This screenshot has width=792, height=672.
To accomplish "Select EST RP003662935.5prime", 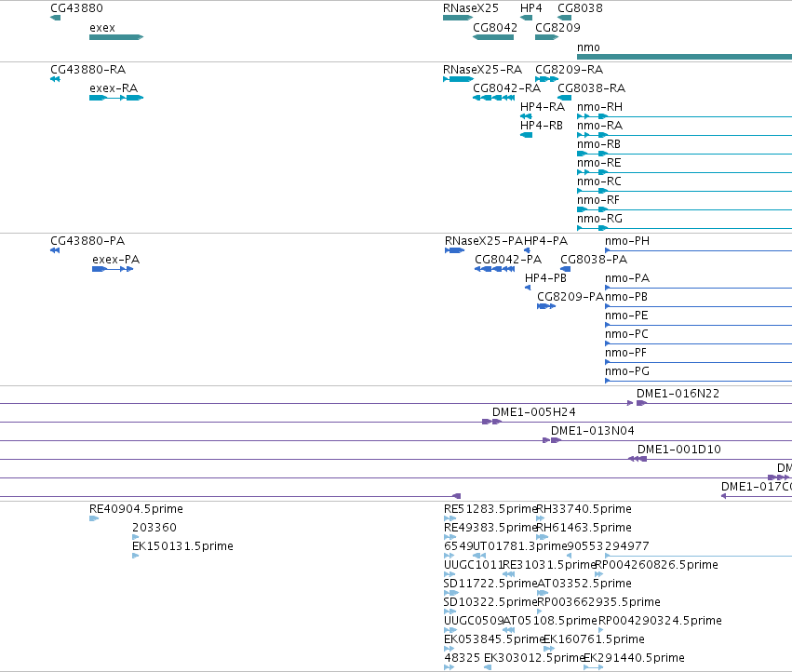I will click(598, 602).
